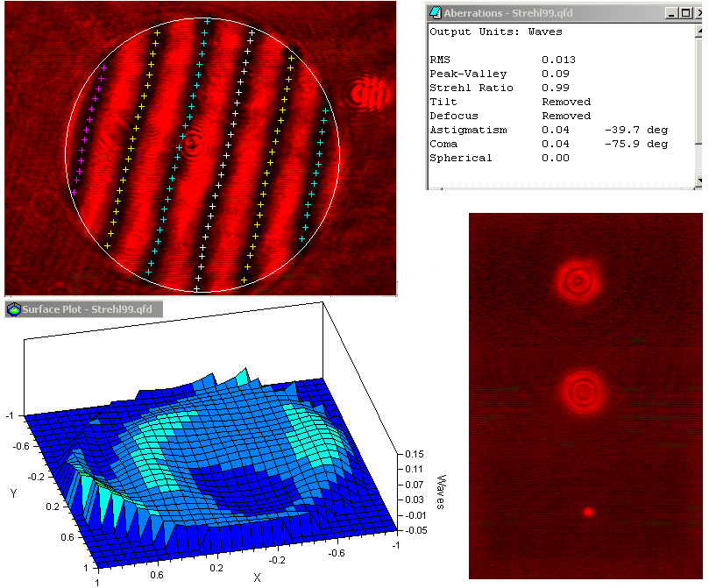Click the X axis label on surface plot
709x588 pixels.
(x=257, y=577)
